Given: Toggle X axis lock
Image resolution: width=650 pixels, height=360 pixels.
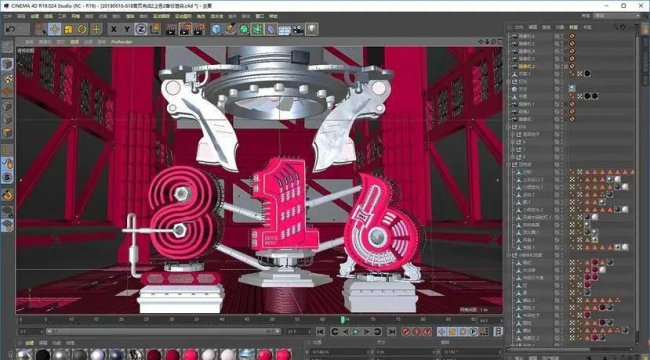Looking at the screenshot, I should [113, 29].
